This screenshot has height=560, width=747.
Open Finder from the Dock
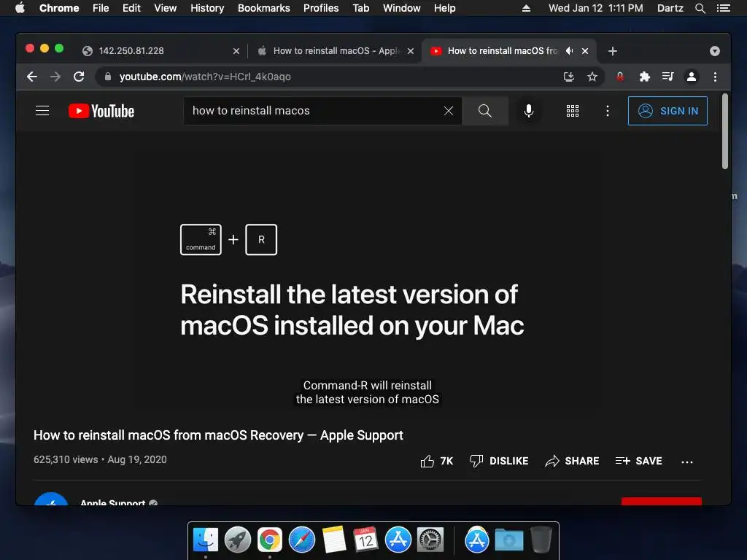205,540
